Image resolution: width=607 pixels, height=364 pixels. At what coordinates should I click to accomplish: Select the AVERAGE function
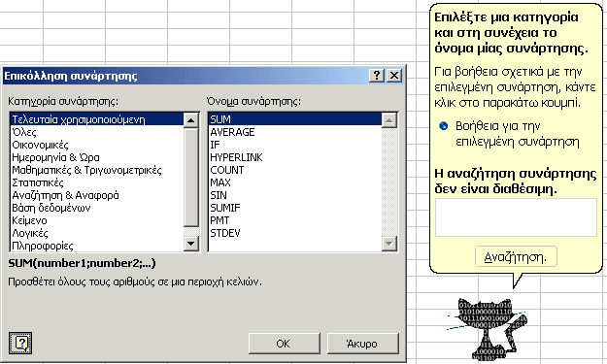click(x=295, y=132)
